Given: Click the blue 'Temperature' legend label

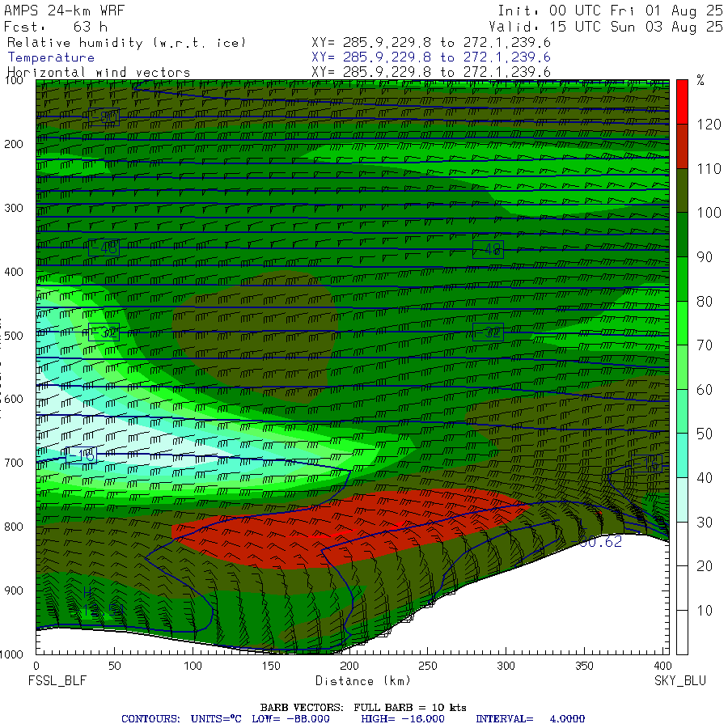Looking at the screenshot, I should (51, 57).
